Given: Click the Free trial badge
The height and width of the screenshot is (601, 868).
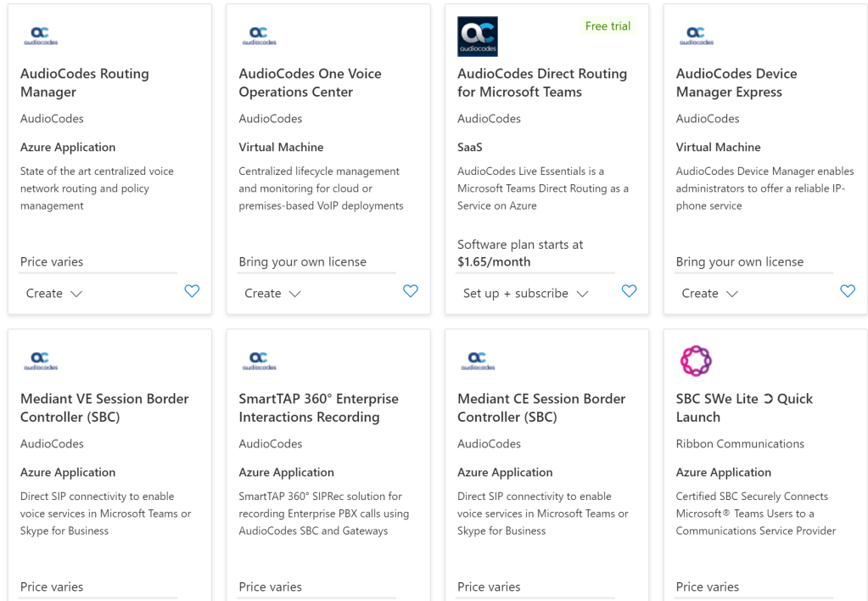Looking at the screenshot, I should click(608, 26).
